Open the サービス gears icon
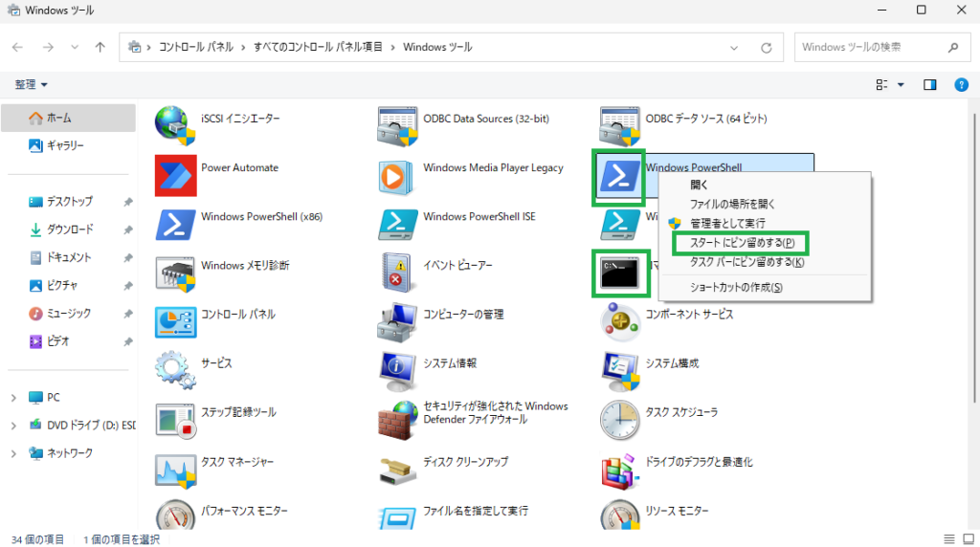This screenshot has height=547, width=980. coord(175,370)
